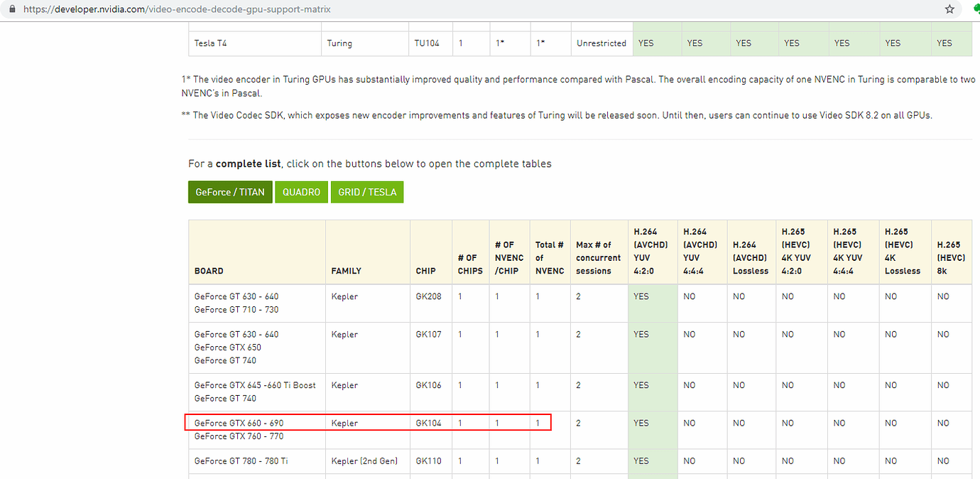Click the padlock site security icon

(x=11, y=10)
